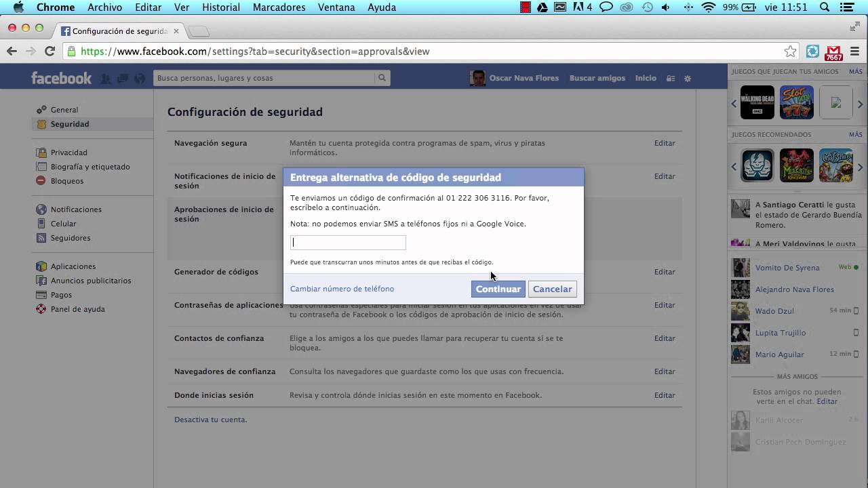Edit the Navegación segura setting

pyautogui.click(x=665, y=143)
